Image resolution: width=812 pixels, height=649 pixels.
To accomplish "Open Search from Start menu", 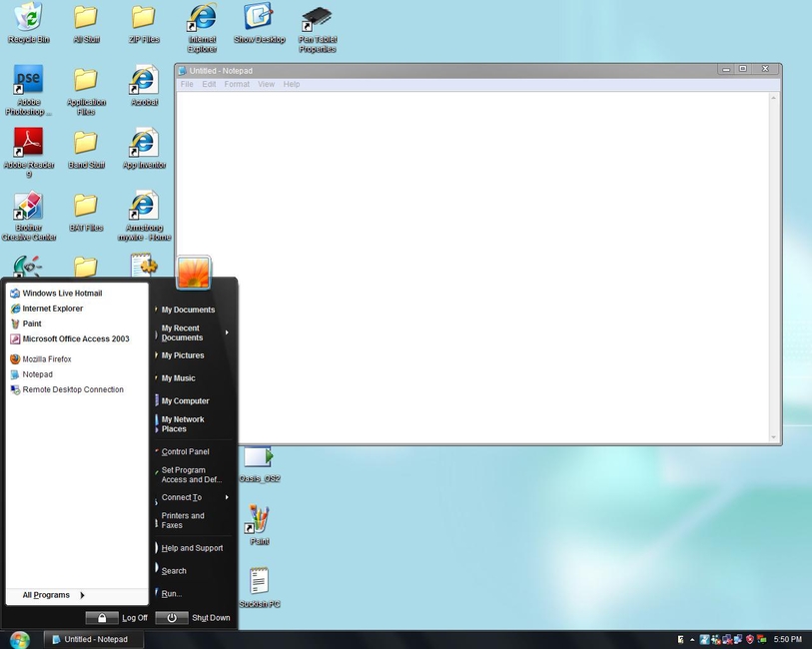I will click(x=193, y=570).
